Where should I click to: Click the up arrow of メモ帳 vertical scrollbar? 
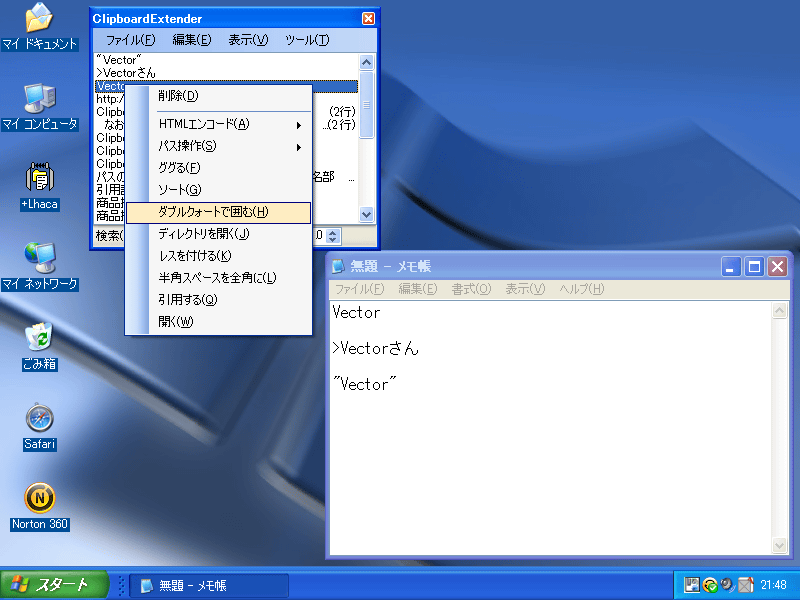(779, 310)
